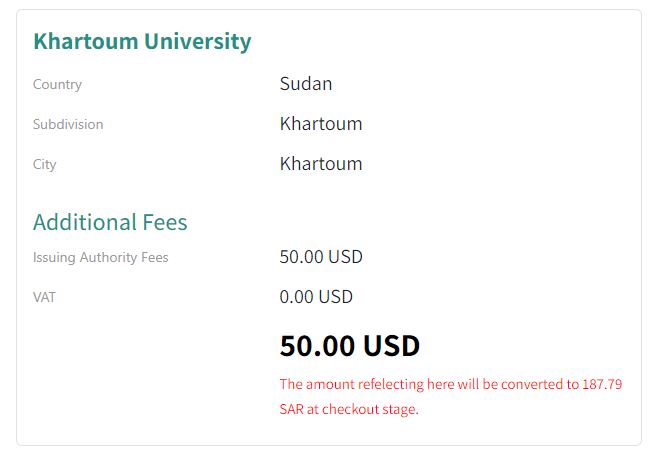Select the Issuing Authority Fees 50.00 USD amount
The image size is (653, 459).
click(321, 257)
